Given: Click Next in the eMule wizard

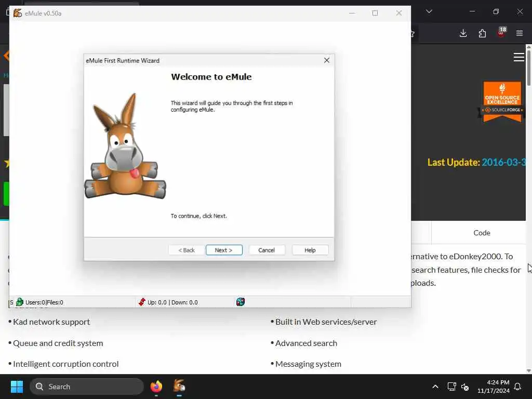Looking at the screenshot, I should pos(224,250).
